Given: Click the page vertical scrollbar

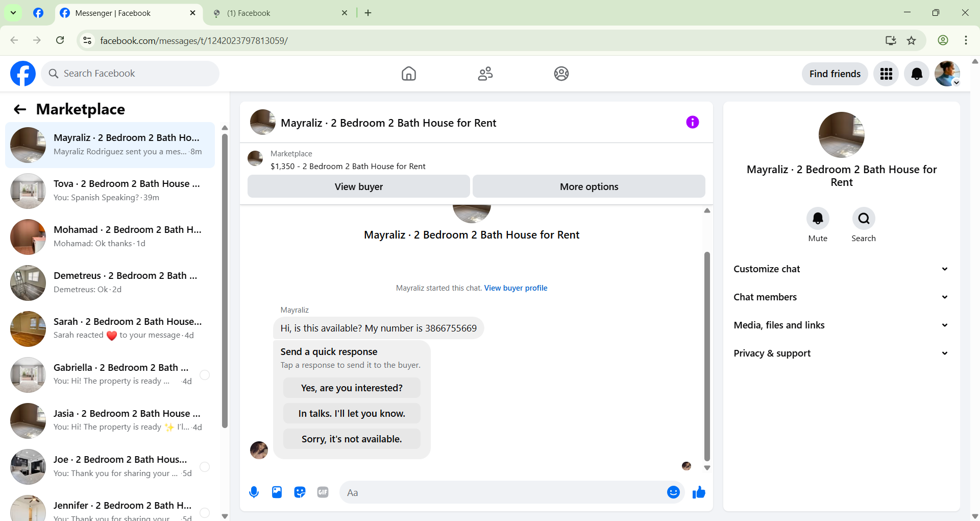Looking at the screenshot, I should [975, 289].
